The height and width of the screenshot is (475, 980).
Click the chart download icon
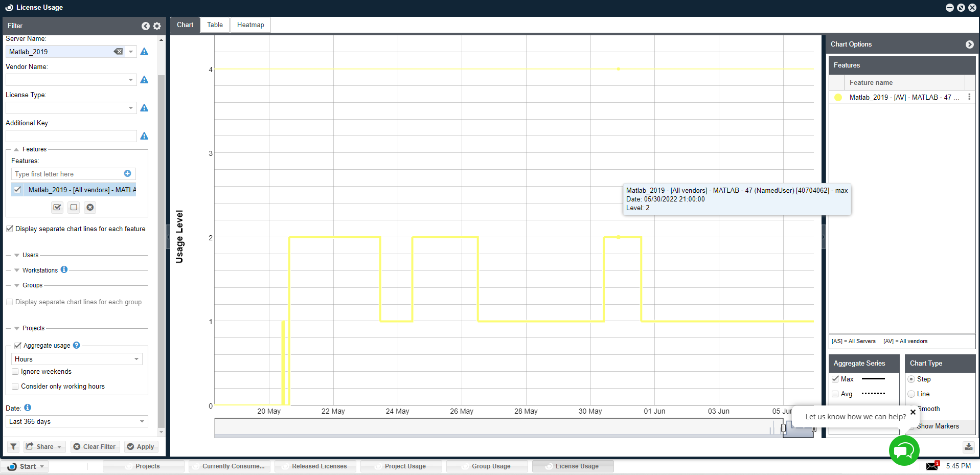(x=968, y=446)
